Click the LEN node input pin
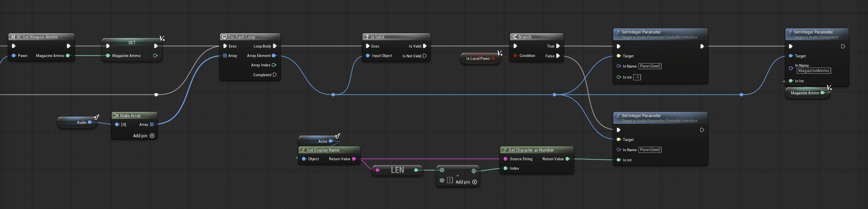The width and height of the screenshot is (868, 209). [x=378, y=170]
